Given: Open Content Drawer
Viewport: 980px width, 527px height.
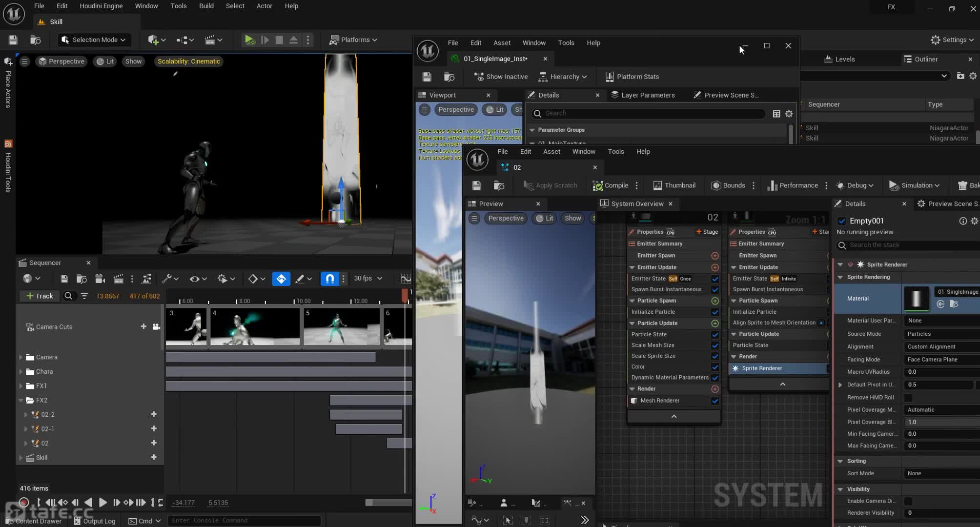Looking at the screenshot, I should pyautogui.click(x=34, y=521).
